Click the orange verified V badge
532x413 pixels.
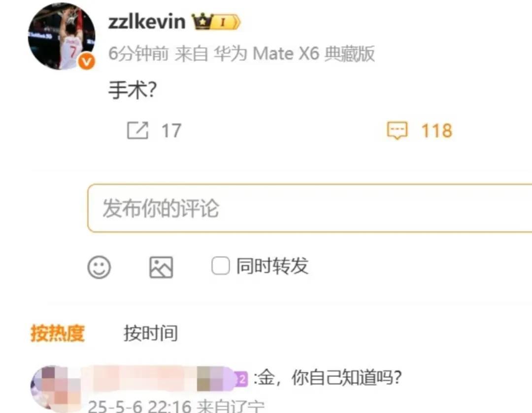point(87,62)
